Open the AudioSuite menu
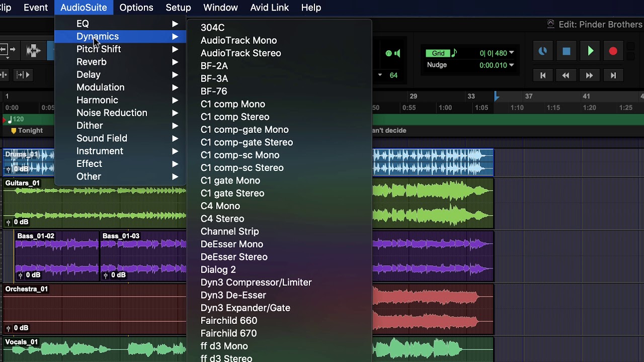The width and height of the screenshot is (644, 362). pos(84,8)
